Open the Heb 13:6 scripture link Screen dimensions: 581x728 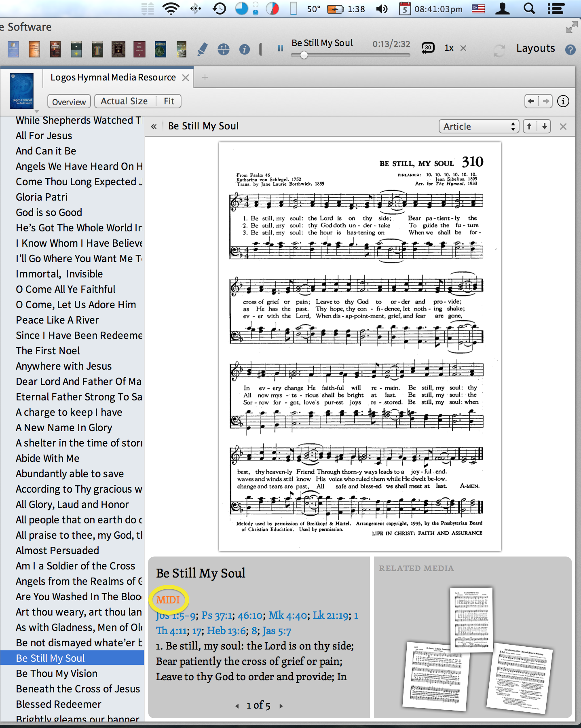point(226,631)
